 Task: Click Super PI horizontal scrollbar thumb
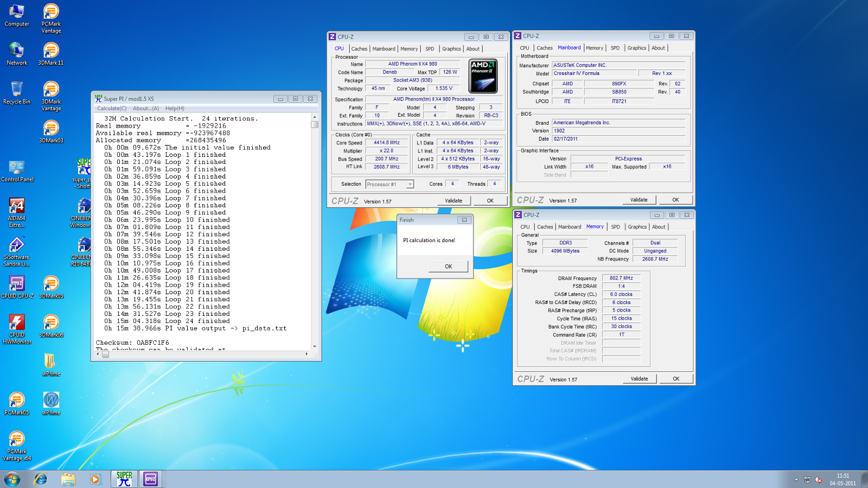(106, 354)
